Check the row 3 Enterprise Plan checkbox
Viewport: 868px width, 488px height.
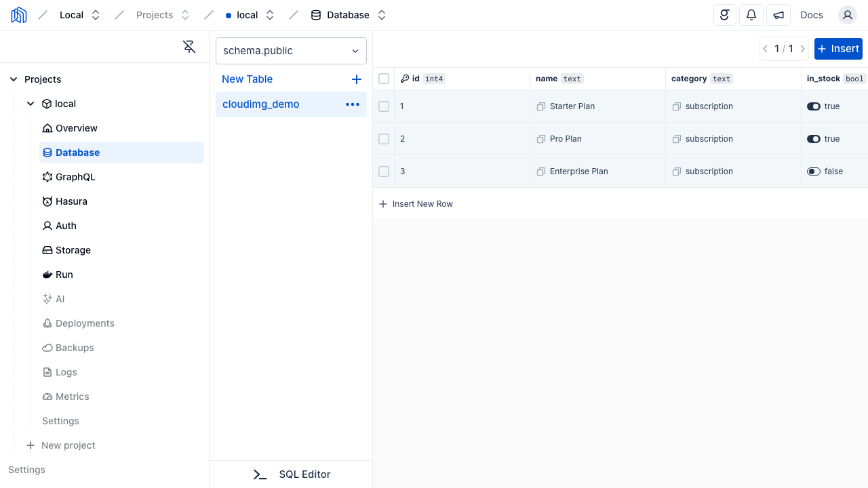coord(384,171)
